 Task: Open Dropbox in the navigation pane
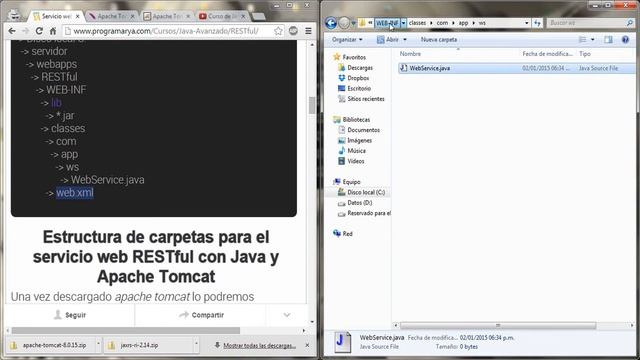pyautogui.click(x=353, y=78)
